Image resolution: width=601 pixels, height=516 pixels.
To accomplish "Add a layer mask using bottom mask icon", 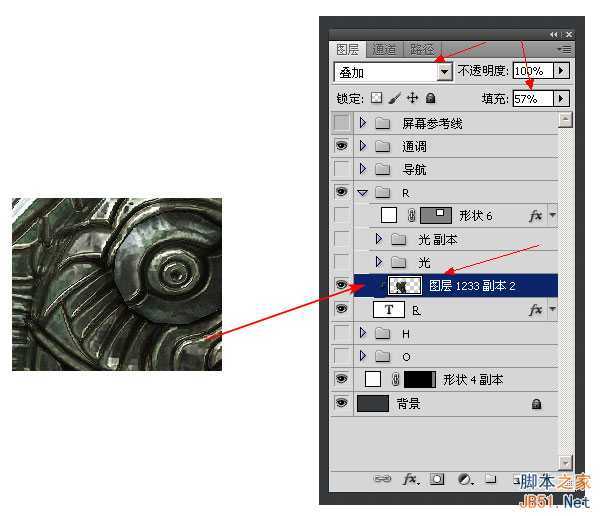I will point(437,480).
